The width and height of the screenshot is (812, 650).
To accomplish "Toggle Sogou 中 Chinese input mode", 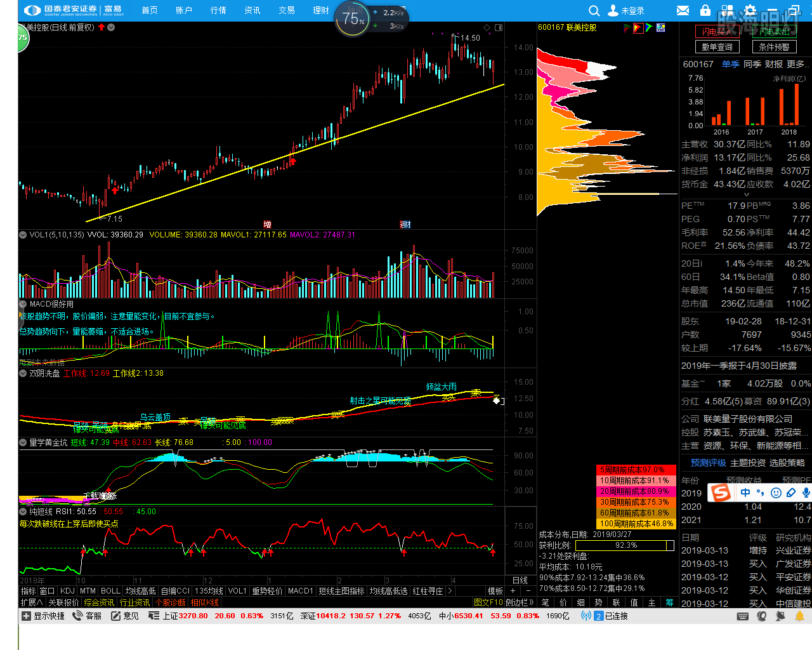I will pos(745,493).
